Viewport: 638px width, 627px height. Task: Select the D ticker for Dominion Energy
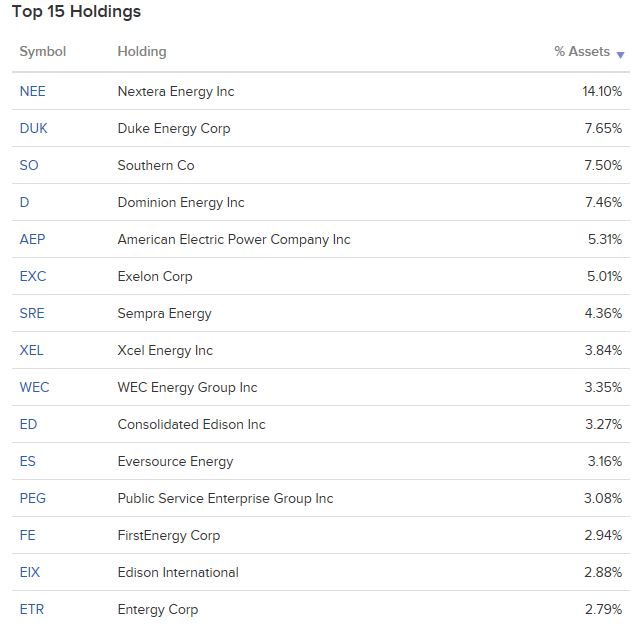click(x=24, y=202)
